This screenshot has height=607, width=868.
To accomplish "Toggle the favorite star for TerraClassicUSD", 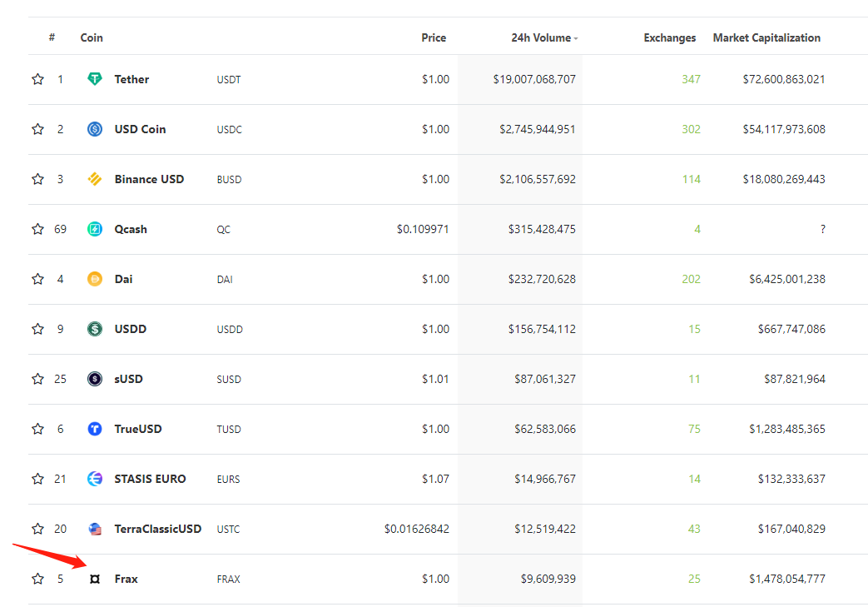I will click(x=37, y=529).
